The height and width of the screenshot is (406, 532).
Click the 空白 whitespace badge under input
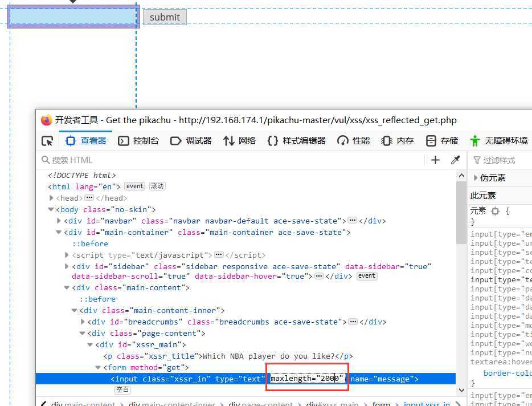pos(122,389)
